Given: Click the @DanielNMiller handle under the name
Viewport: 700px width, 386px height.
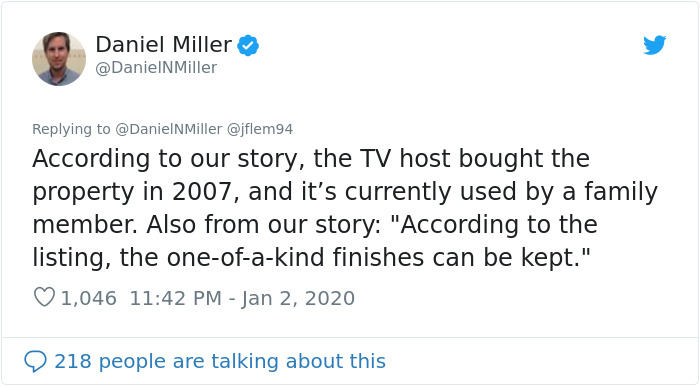Looking at the screenshot, I should coord(156,68).
